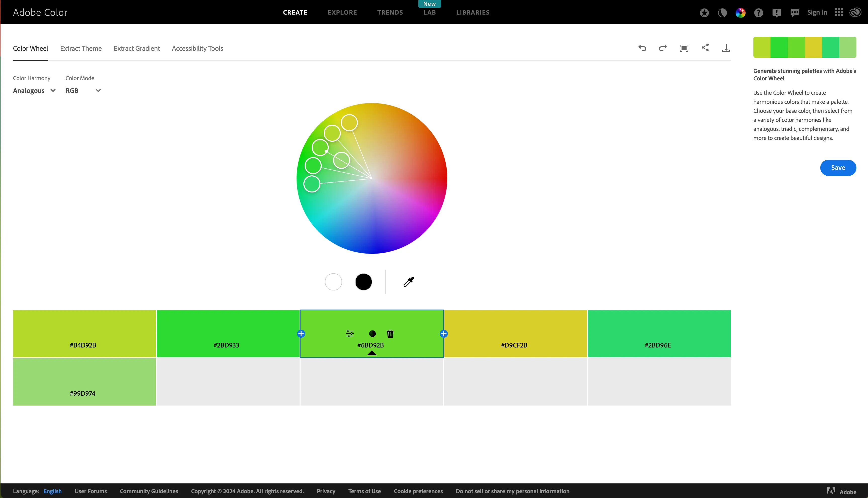Click the blue Save button
This screenshot has height=498, width=868.
(x=838, y=168)
